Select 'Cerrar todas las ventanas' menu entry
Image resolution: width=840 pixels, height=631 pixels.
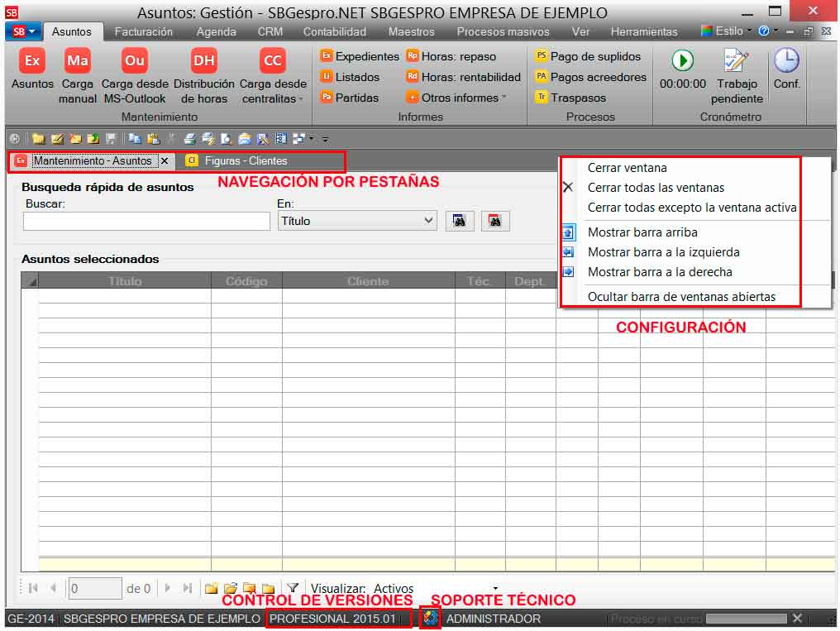tap(655, 188)
